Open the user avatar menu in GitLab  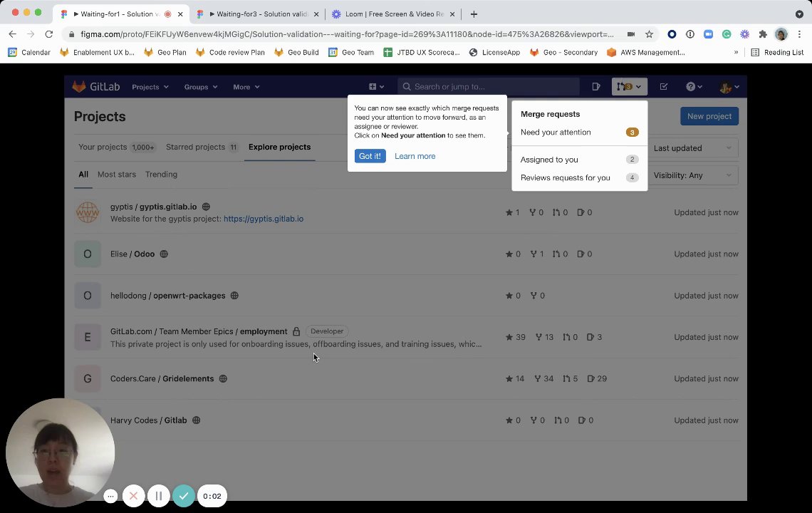[x=729, y=87]
